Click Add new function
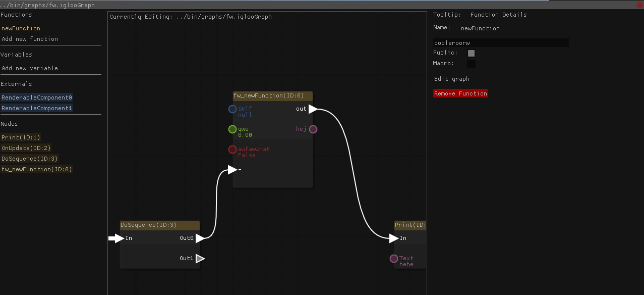The height and width of the screenshot is (295, 644). 30,39
